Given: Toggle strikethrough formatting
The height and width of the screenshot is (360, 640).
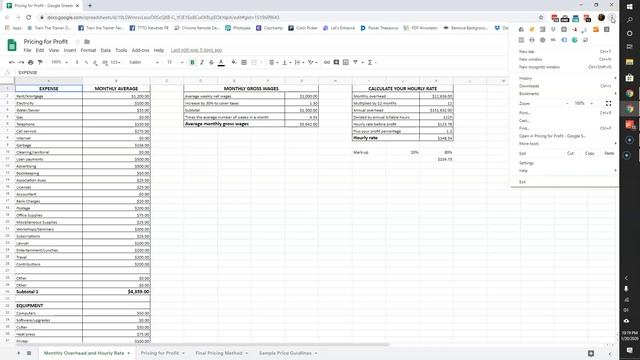Looking at the screenshot, I should (211, 62).
